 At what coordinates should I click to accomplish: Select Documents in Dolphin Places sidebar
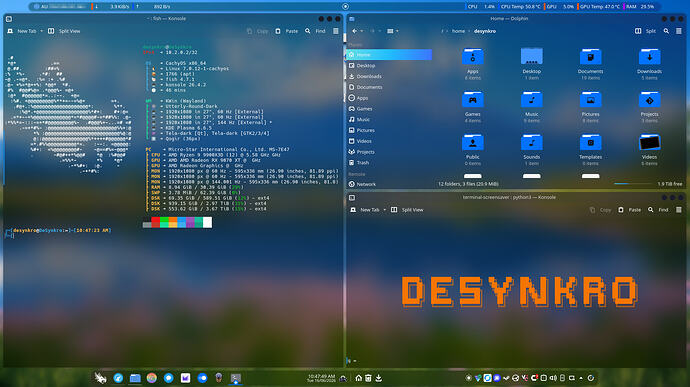tap(389, 87)
